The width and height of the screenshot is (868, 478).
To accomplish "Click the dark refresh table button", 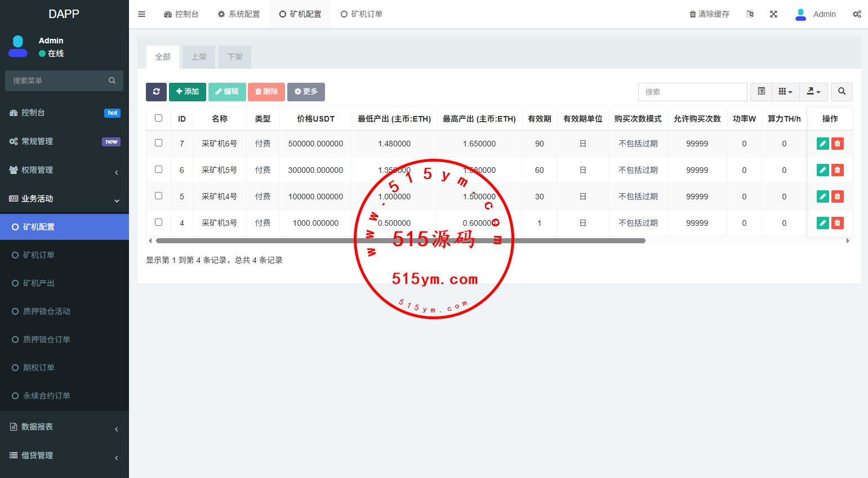I will (x=156, y=92).
